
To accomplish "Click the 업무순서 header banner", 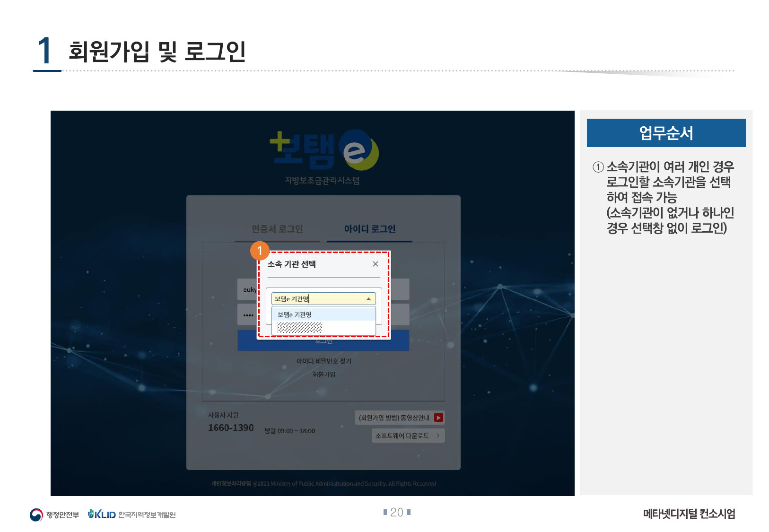I will (x=666, y=133).
